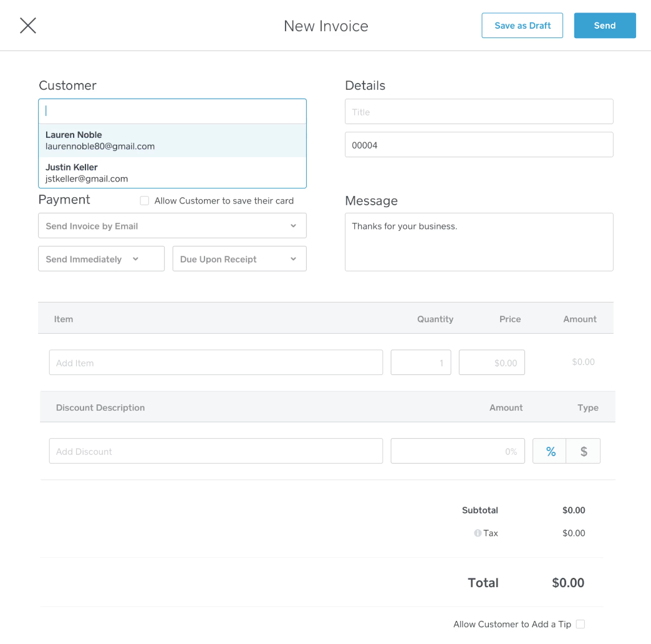The width and height of the screenshot is (651, 644).
Task: Click the Add Item field
Action: coord(216,362)
